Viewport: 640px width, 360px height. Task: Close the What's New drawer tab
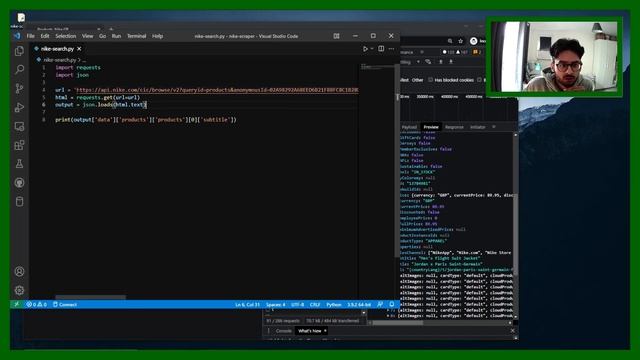point(325,331)
